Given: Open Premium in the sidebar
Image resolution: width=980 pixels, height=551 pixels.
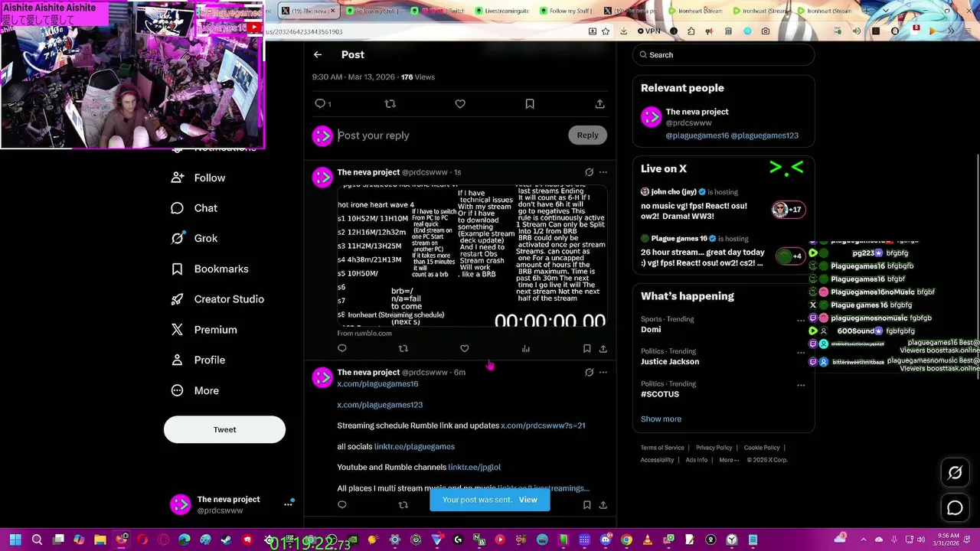Looking at the screenshot, I should [x=204, y=330].
